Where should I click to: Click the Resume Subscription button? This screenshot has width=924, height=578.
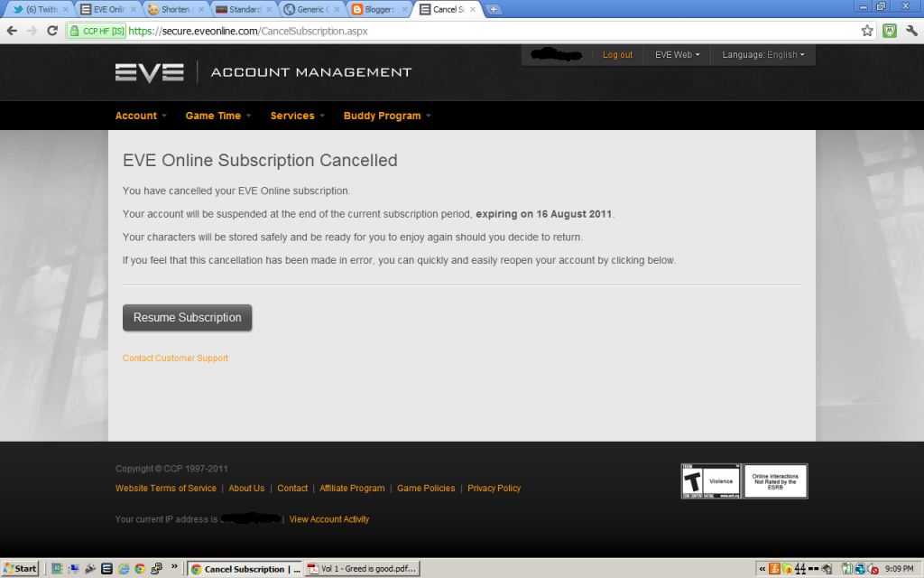click(188, 317)
